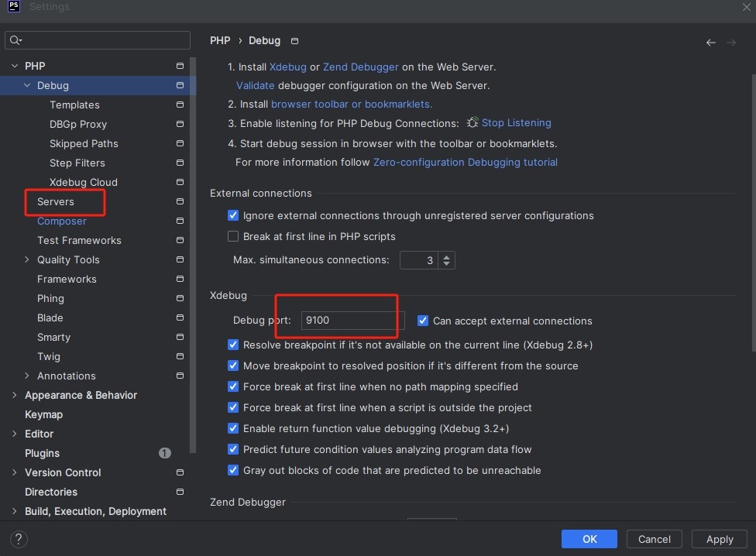Select Composer in the settings tree
Screen dimensions: 756x556
pos(62,221)
